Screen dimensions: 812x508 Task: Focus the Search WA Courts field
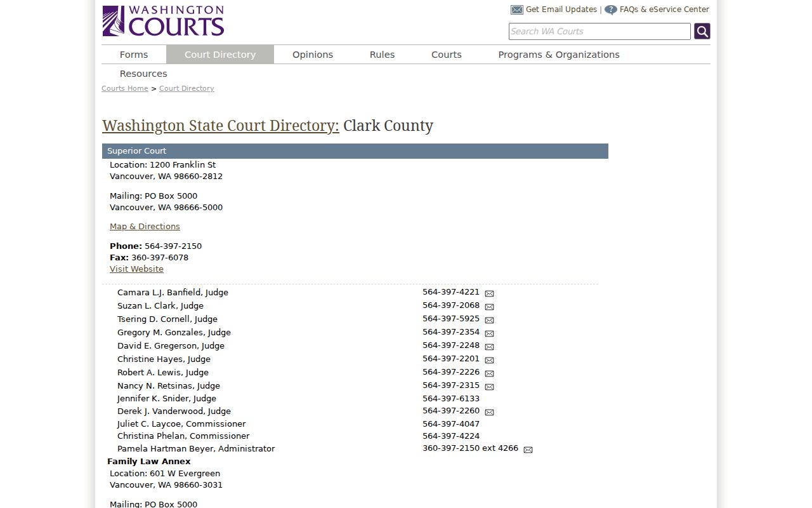[599, 31]
